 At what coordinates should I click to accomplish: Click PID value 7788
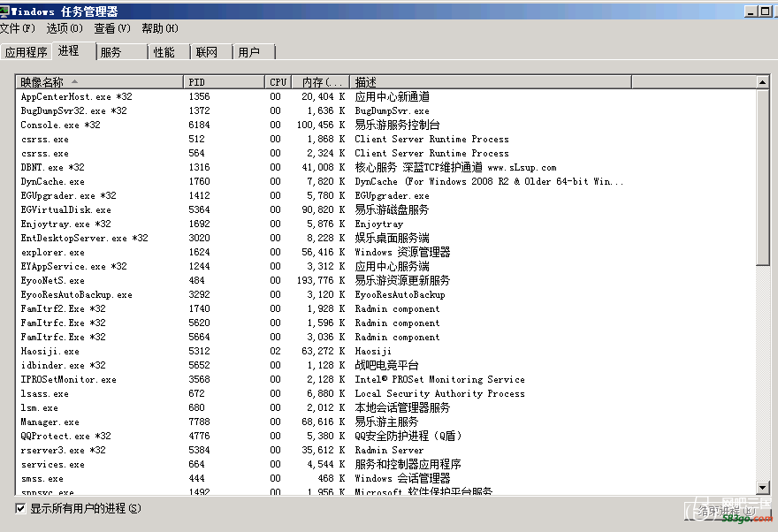click(x=199, y=422)
